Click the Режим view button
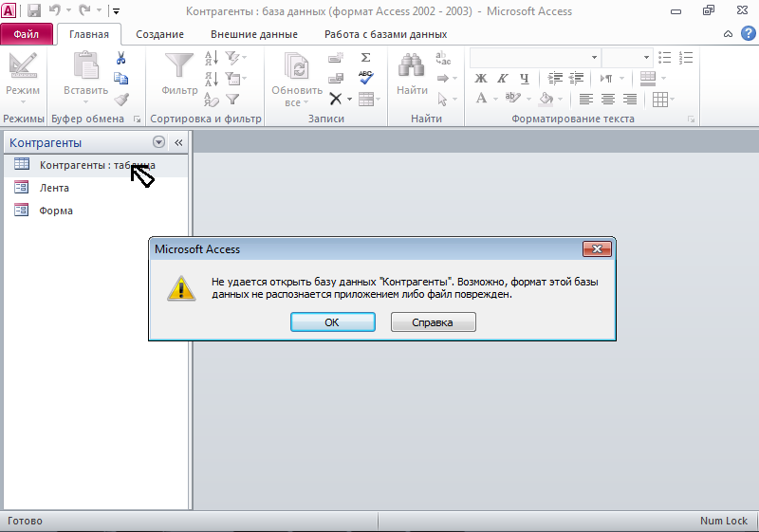Viewport: 759px width, 532px height. [23, 78]
